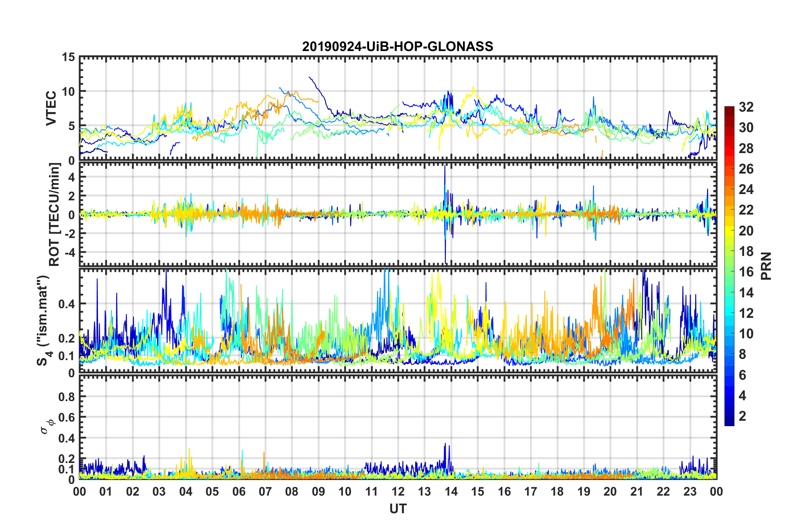Click the PRN colorbar label
This screenshot has width=796, height=532.
[x=766, y=266]
